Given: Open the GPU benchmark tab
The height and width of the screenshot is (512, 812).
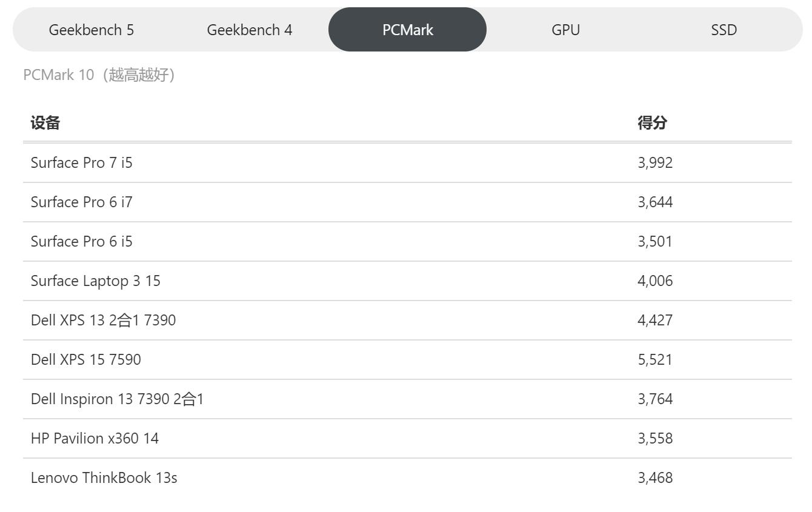Looking at the screenshot, I should pyautogui.click(x=565, y=29).
